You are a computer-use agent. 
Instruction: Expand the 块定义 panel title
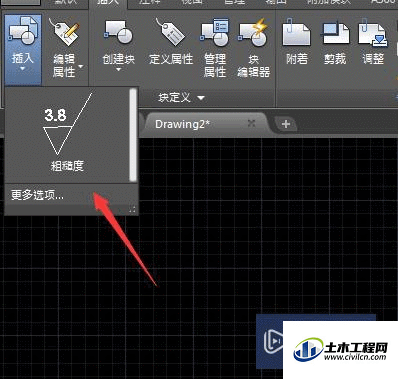(x=182, y=98)
